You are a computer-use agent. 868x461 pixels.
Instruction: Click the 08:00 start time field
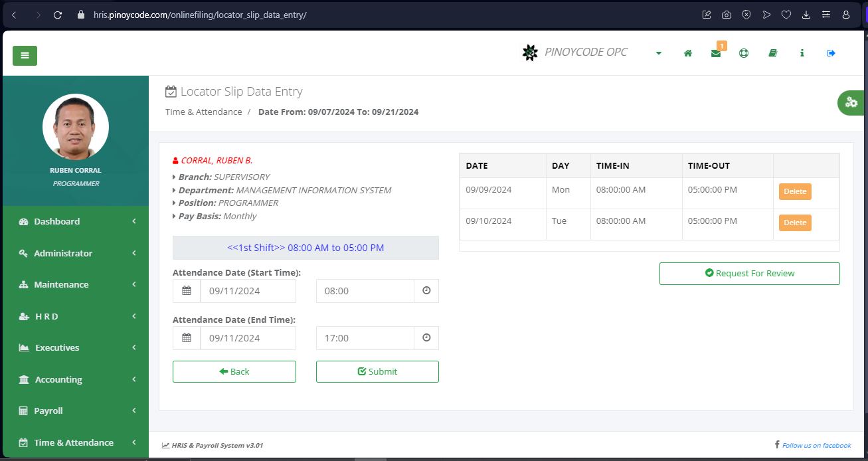tap(365, 291)
